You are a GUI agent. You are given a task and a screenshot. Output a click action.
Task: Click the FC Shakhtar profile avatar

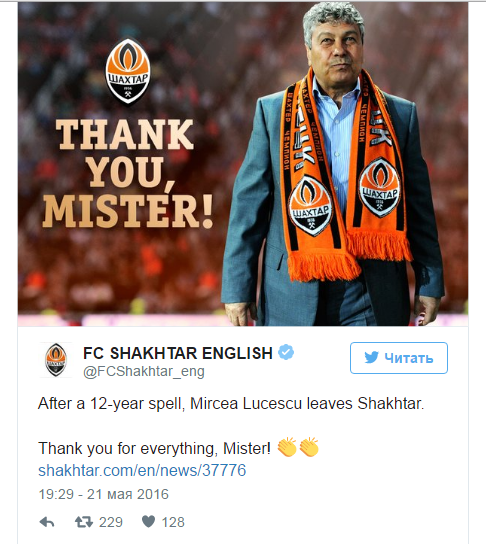pos(56,360)
